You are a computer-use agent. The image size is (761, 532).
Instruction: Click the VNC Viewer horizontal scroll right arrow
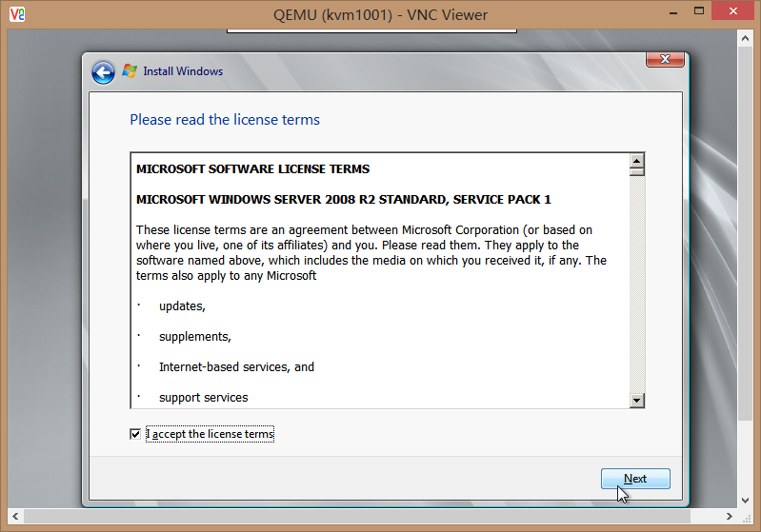coord(729,517)
